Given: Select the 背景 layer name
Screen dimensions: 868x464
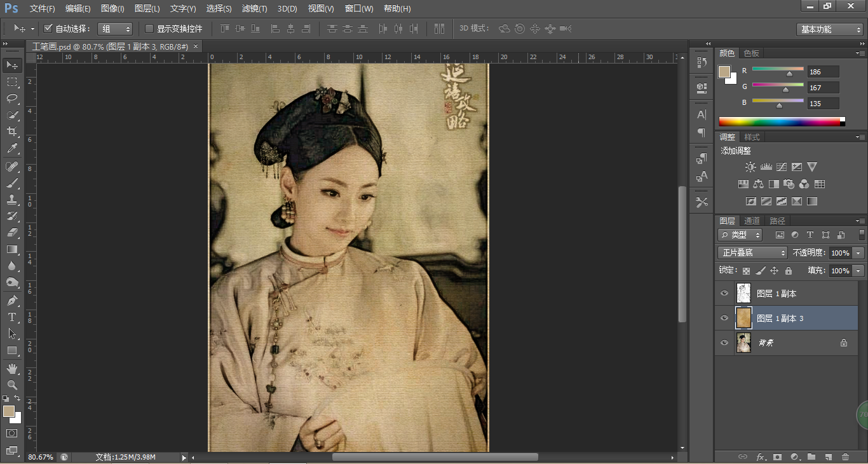Looking at the screenshot, I should click(x=766, y=343).
